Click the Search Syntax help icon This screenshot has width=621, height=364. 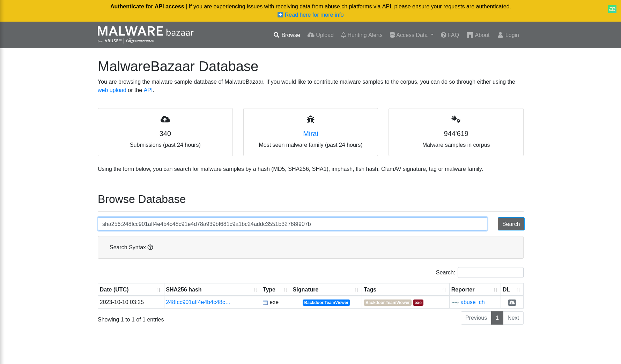(x=150, y=247)
